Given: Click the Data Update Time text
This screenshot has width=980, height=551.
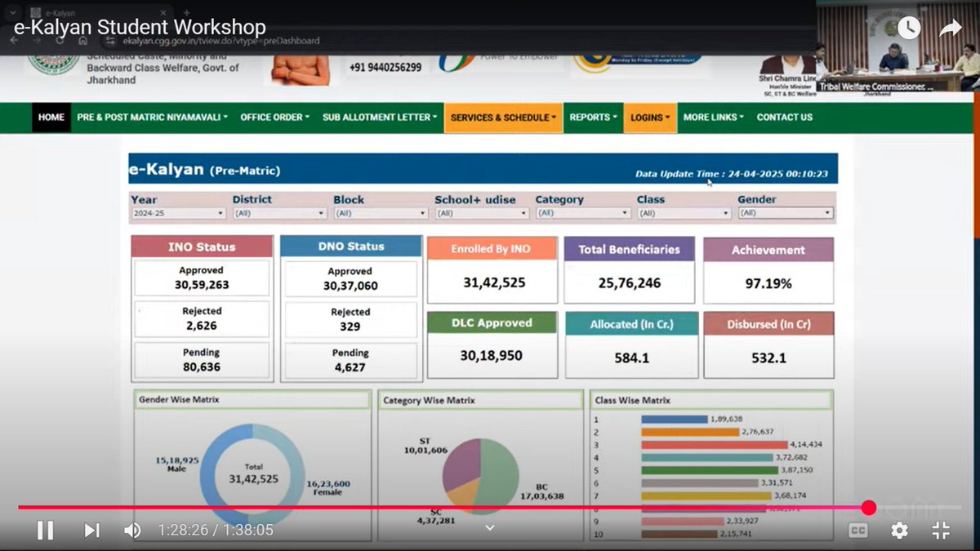Looking at the screenshot, I should [x=732, y=174].
